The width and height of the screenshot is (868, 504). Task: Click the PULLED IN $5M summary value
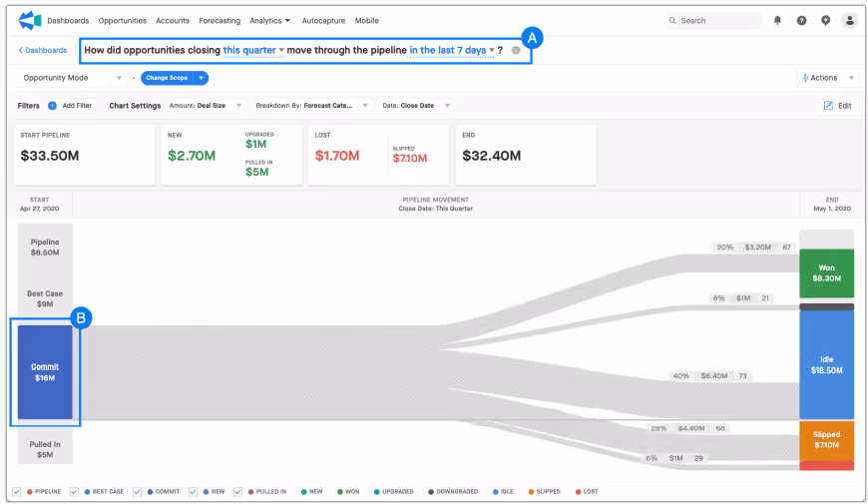[256, 172]
